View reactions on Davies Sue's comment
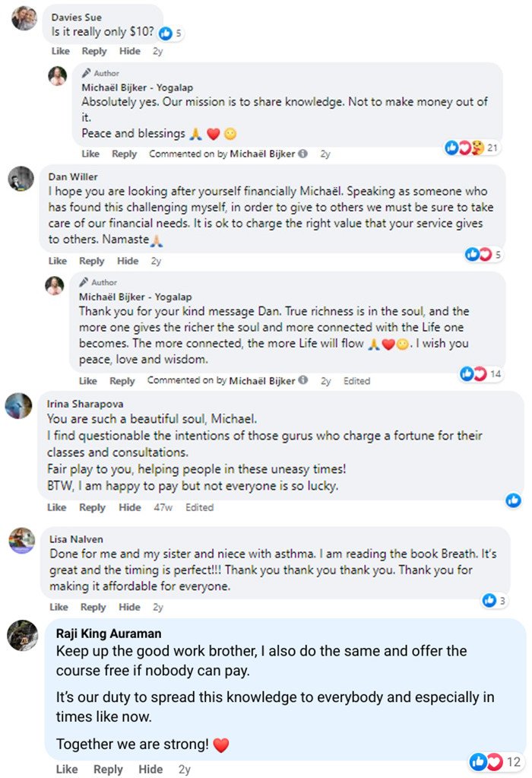Viewport: 532px width, 778px height. tap(170, 33)
